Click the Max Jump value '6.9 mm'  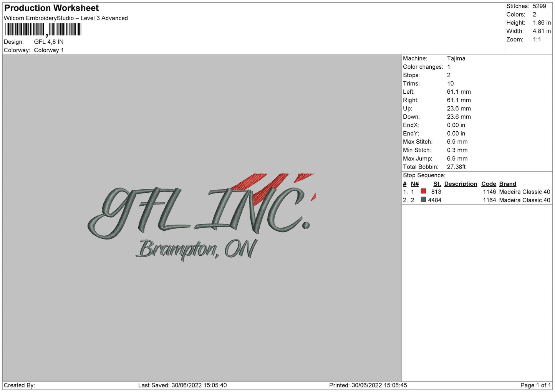point(457,159)
